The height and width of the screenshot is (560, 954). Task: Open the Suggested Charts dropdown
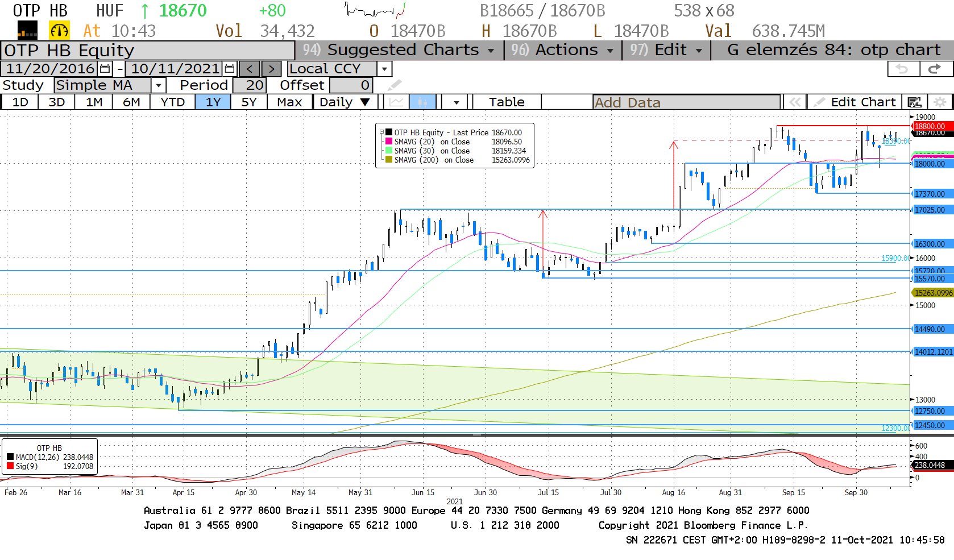click(x=399, y=50)
